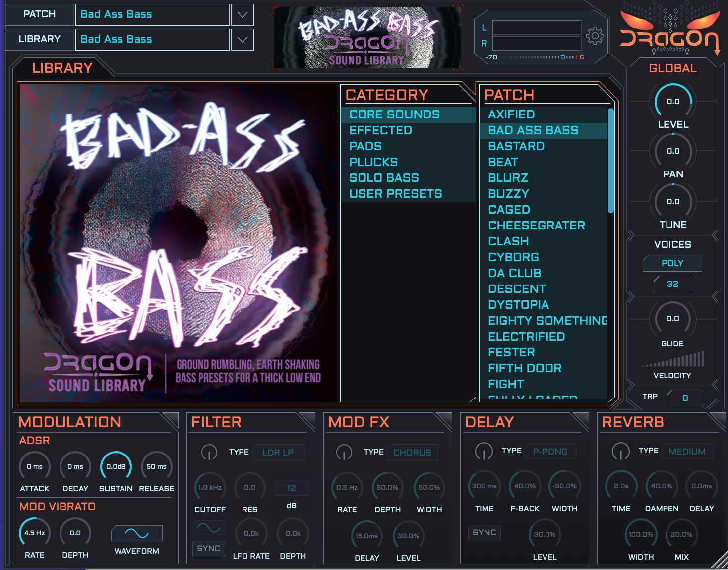The image size is (728, 570).
Task: Click the PATCH label button
Action: tap(40, 14)
